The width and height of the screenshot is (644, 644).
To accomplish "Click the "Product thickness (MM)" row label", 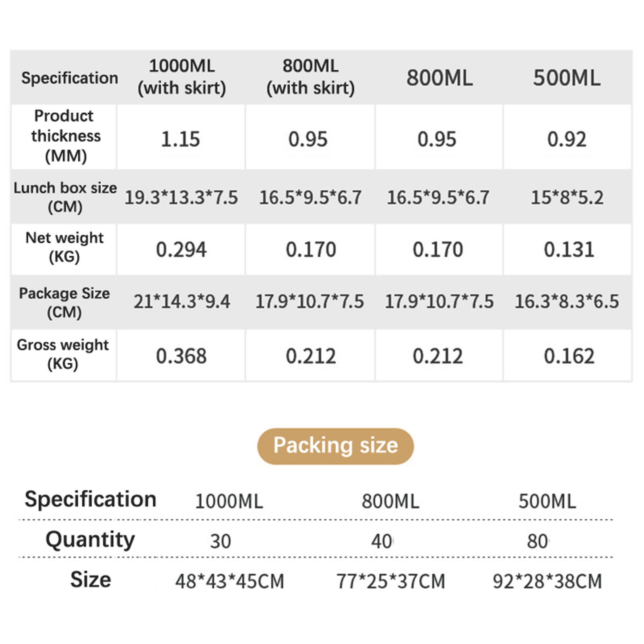I will 65,136.
